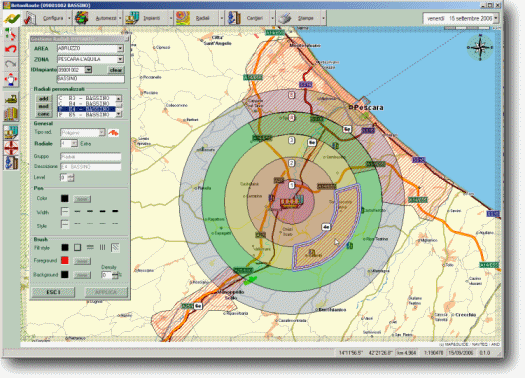
Task: Expand the Stampe dropdown arrow
Action: (323, 18)
